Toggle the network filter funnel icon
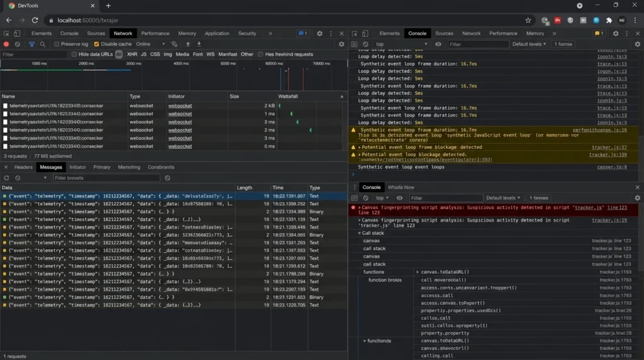Screen dimensions: 644x360 click(31, 44)
